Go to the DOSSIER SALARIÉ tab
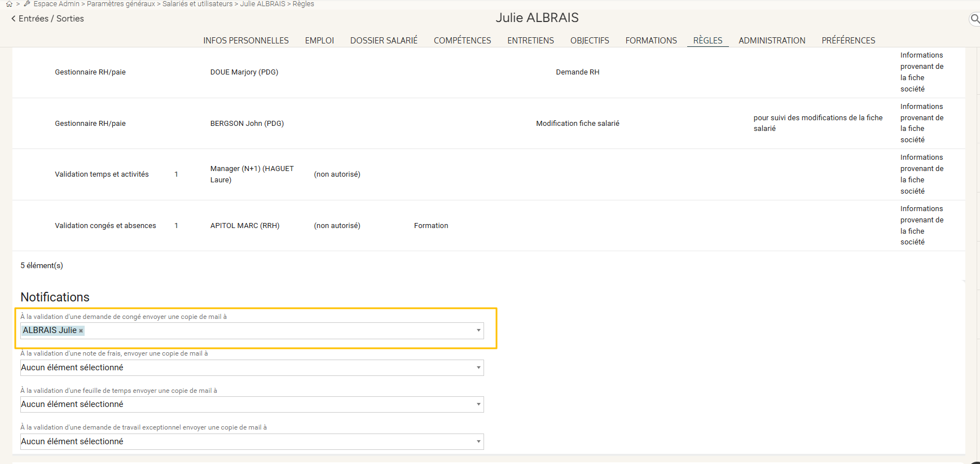The image size is (980, 464). (x=384, y=41)
